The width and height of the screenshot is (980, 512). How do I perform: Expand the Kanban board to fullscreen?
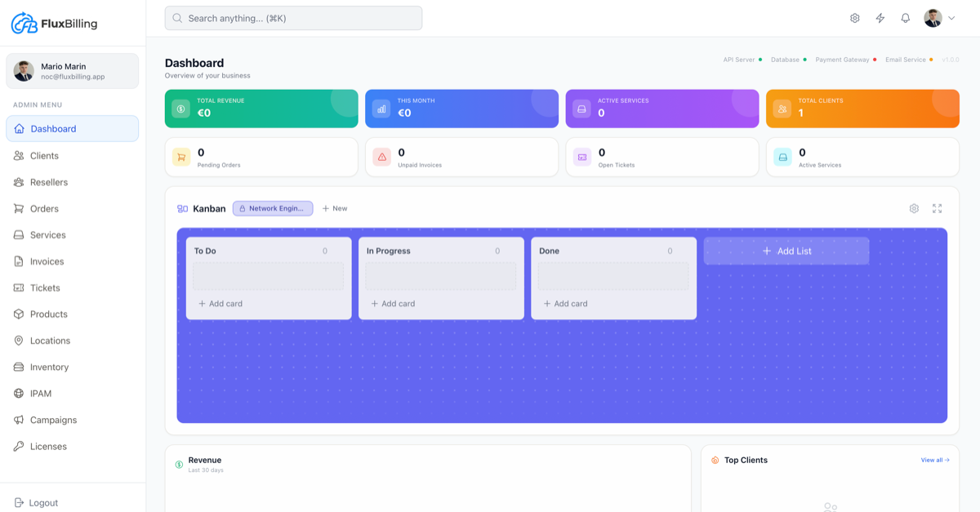click(x=937, y=208)
